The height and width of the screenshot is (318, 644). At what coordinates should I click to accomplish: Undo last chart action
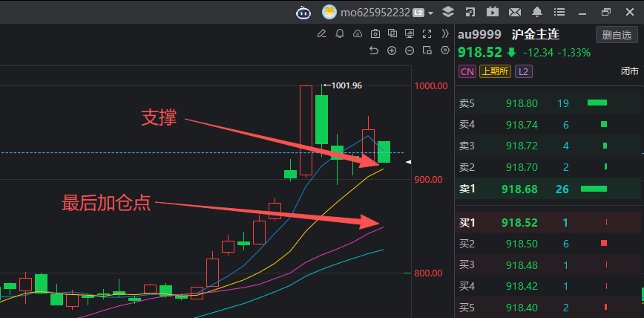click(x=374, y=51)
